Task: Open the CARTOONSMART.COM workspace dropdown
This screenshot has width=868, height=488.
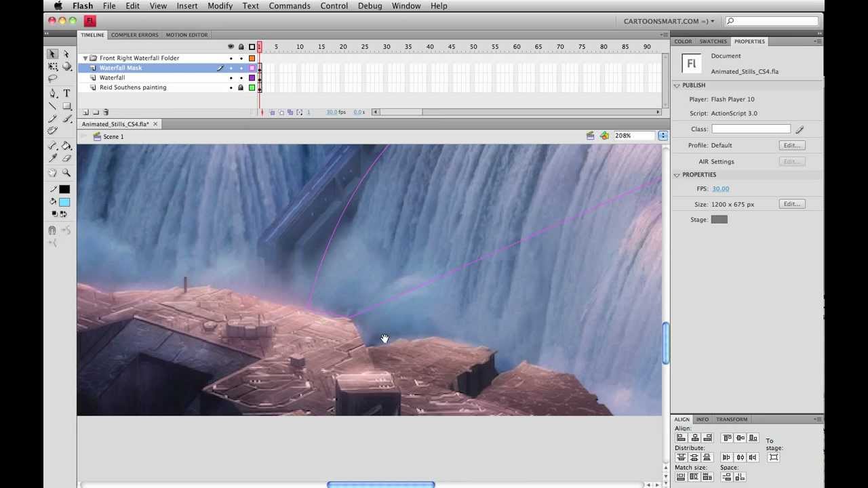Action: coord(669,21)
